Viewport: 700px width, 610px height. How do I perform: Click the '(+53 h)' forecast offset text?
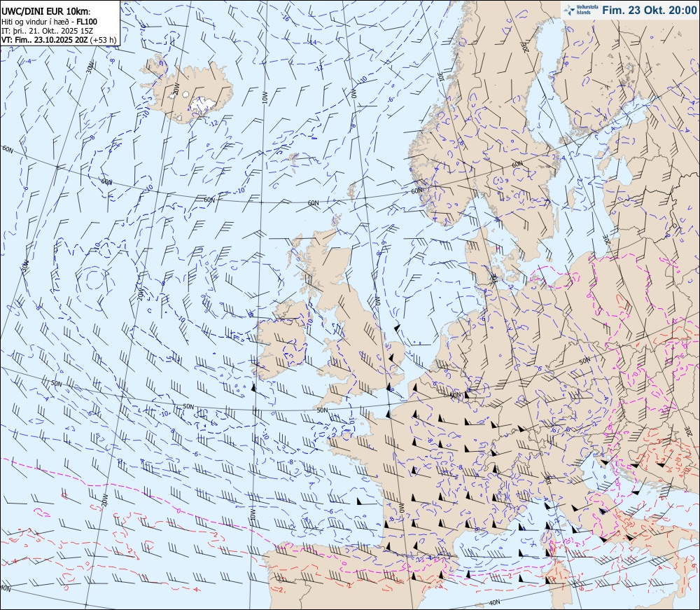coord(103,40)
